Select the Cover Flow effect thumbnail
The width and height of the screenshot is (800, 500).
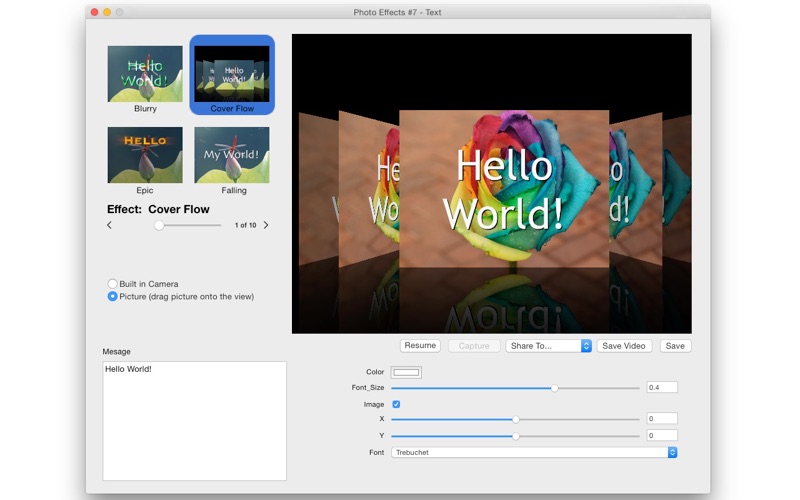tap(232, 74)
